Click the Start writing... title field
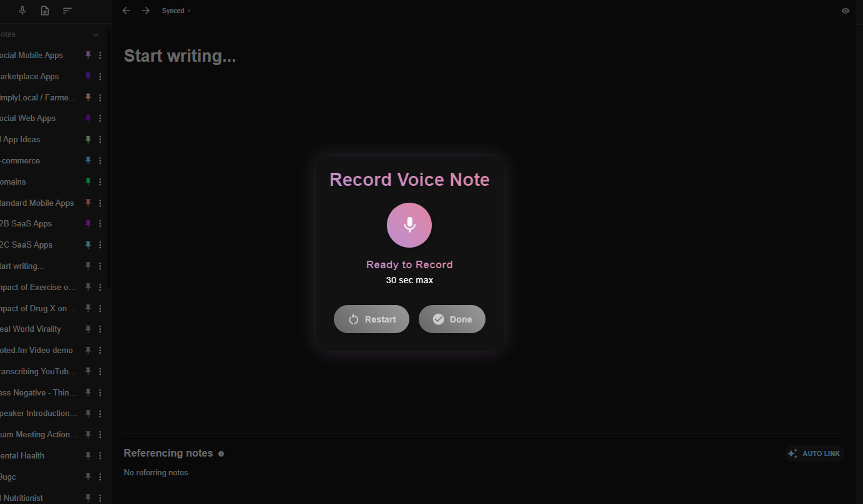The width and height of the screenshot is (863, 504). click(180, 56)
